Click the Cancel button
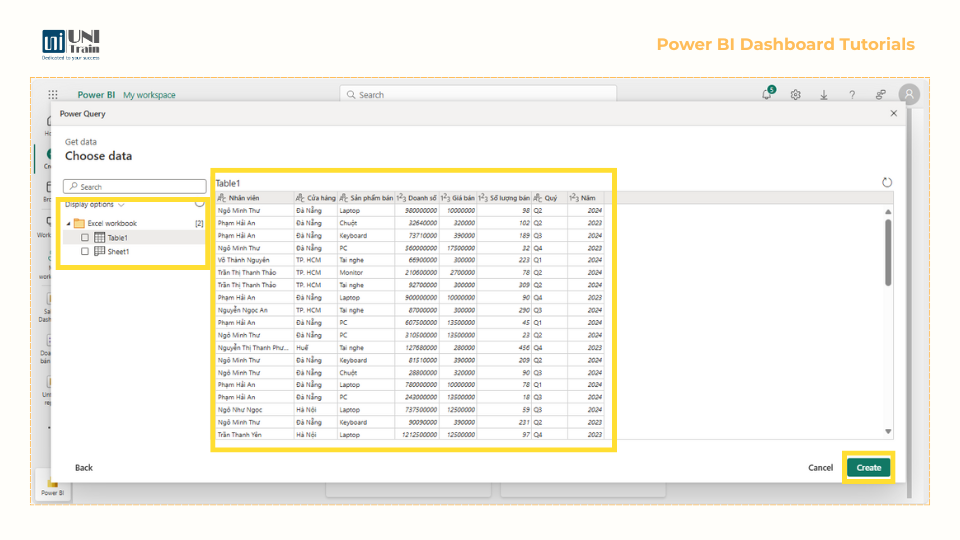 820,468
